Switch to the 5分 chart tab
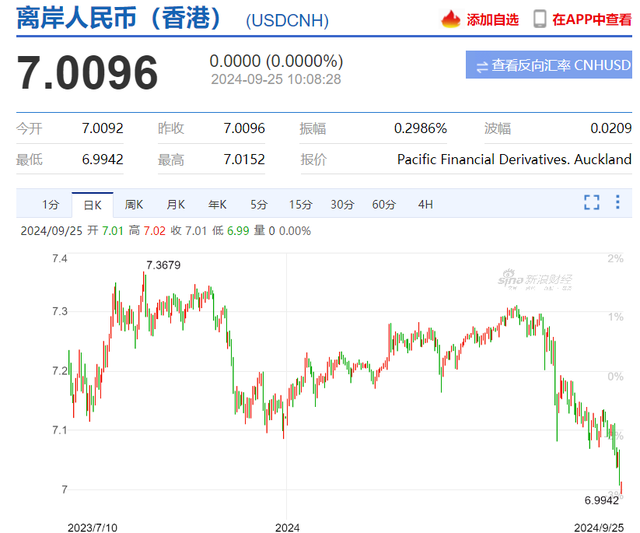The width and height of the screenshot is (640, 533). click(259, 204)
